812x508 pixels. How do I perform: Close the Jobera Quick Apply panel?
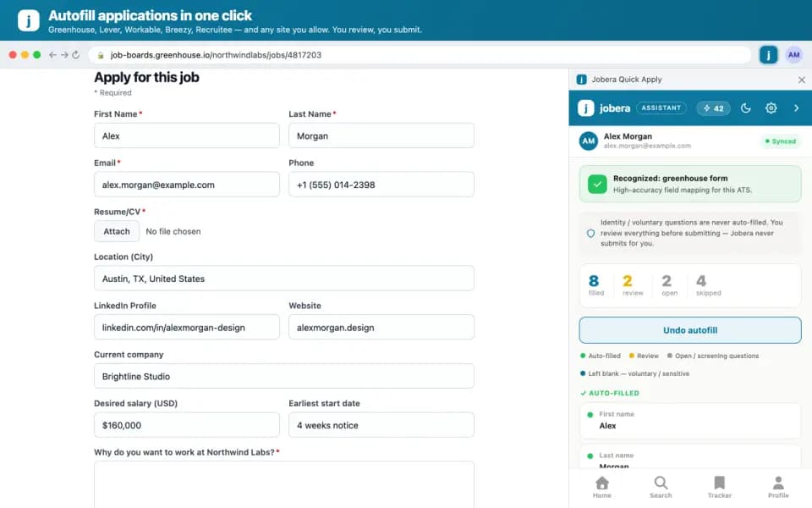(x=802, y=80)
